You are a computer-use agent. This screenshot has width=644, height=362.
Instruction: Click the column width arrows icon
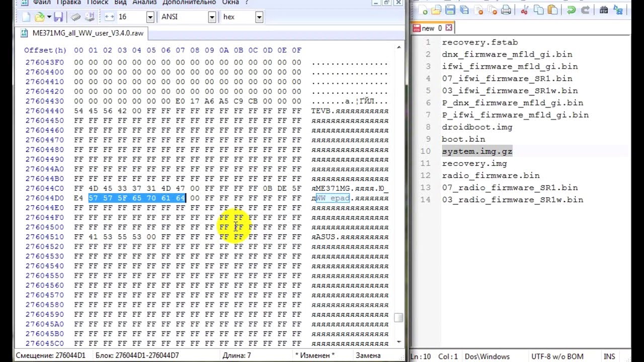coord(109,17)
